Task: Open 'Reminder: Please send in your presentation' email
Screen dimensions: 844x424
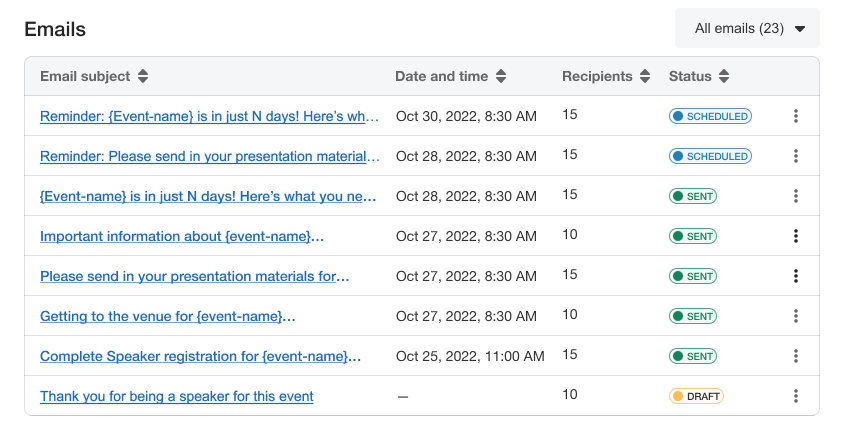Action: 210,156
